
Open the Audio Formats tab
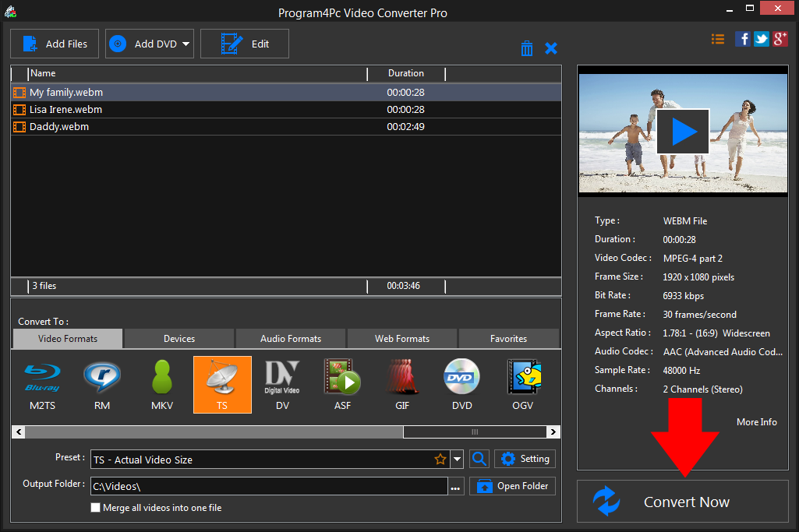pyautogui.click(x=290, y=338)
